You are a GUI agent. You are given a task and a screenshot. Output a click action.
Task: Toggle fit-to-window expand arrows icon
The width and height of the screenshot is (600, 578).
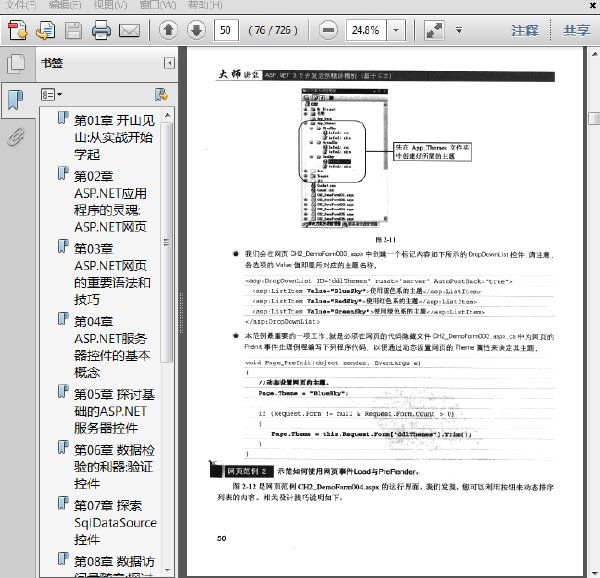point(434,30)
